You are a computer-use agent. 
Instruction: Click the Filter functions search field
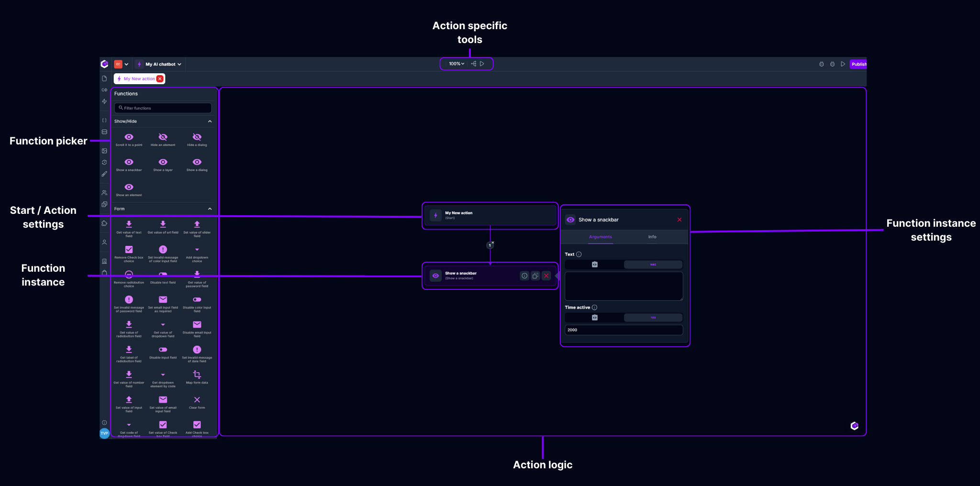click(163, 108)
